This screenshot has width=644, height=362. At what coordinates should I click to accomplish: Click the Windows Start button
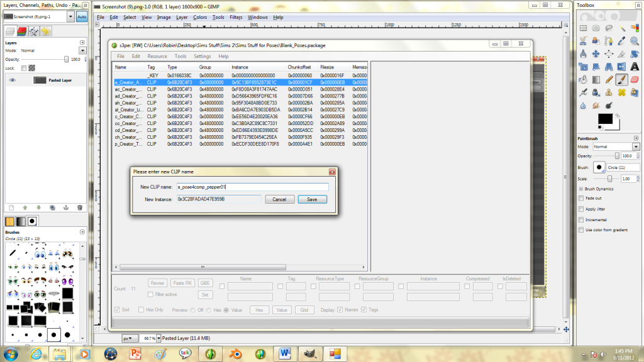point(10,354)
